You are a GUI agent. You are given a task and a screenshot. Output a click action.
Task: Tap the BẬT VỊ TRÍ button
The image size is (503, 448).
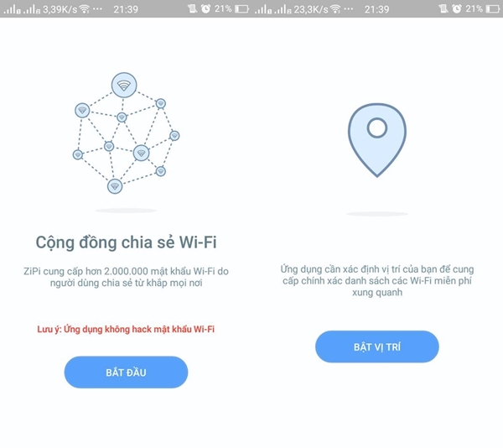coord(377,347)
